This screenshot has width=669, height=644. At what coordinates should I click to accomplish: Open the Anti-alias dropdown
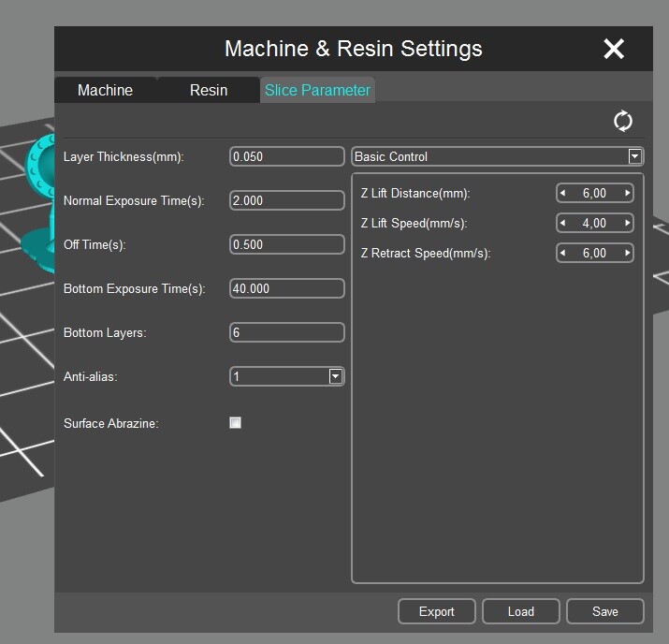pyautogui.click(x=335, y=376)
